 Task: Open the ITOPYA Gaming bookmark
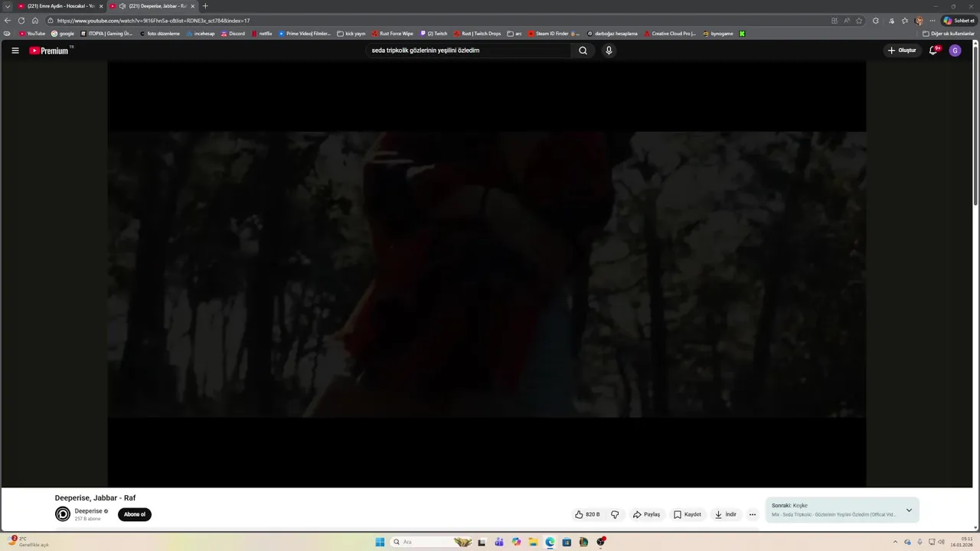point(106,34)
